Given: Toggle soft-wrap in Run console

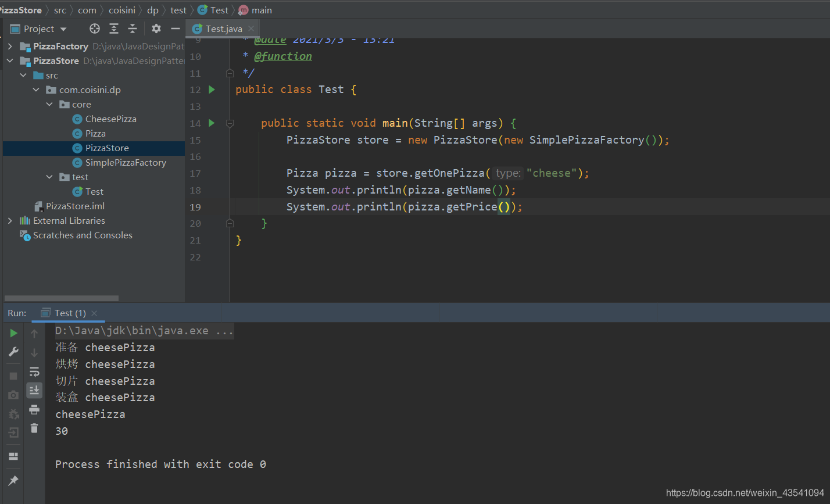Looking at the screenshot, I should pyautogui.click(x=34, y=371).
